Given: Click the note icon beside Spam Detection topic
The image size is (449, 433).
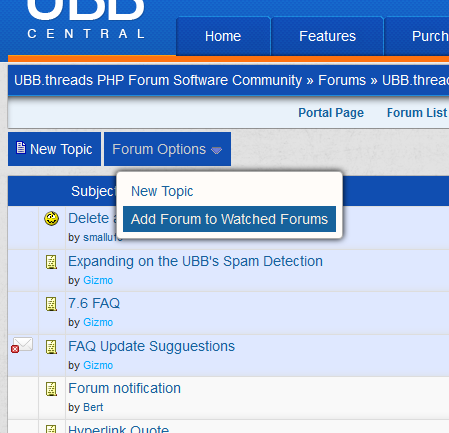Looking at the screenshot, I should (51, 262).
